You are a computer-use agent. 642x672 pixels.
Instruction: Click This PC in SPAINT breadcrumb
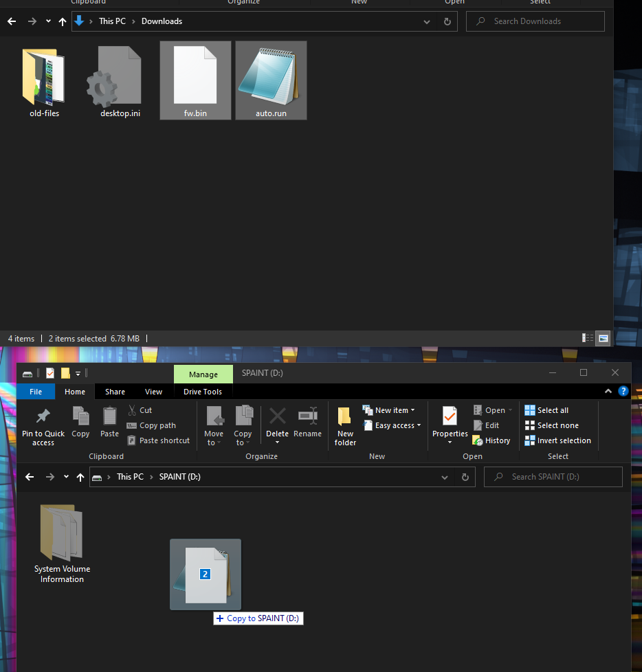131,477
